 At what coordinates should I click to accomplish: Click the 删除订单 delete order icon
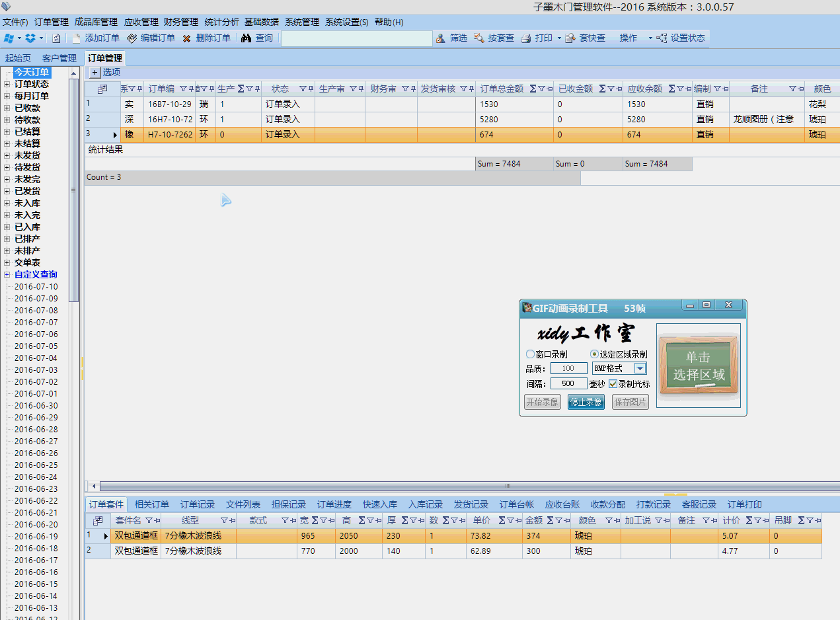coord(187,38)
